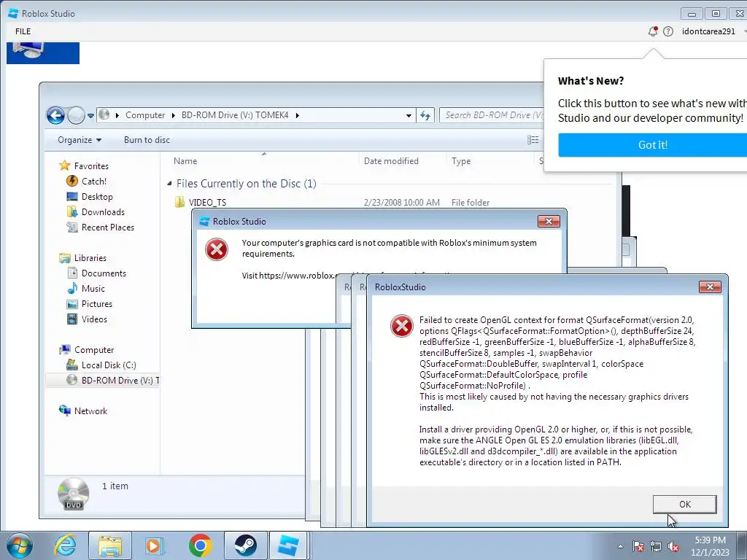Open the help question mark icon
Screen dimensions: 747x560
668,31
